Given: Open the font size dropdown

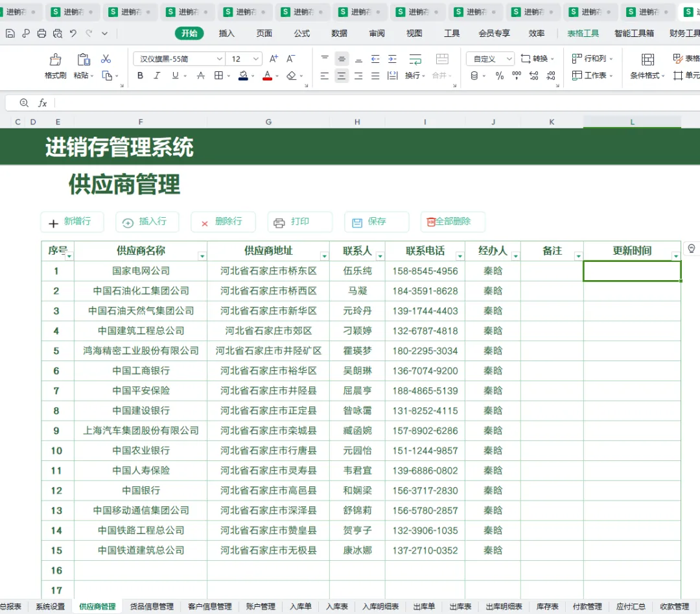Looking at the screenshot, I should 256,58.
